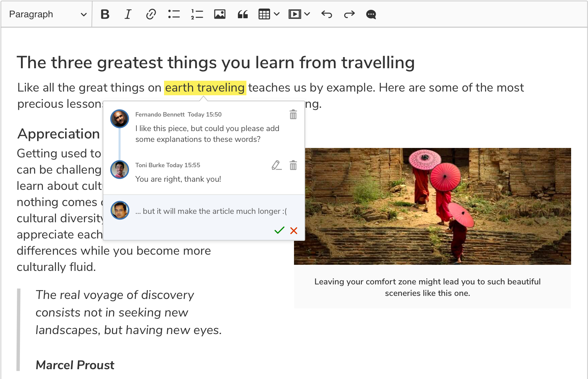588x379 pixels.
Task: Insert a link
Action: [151, 14]
